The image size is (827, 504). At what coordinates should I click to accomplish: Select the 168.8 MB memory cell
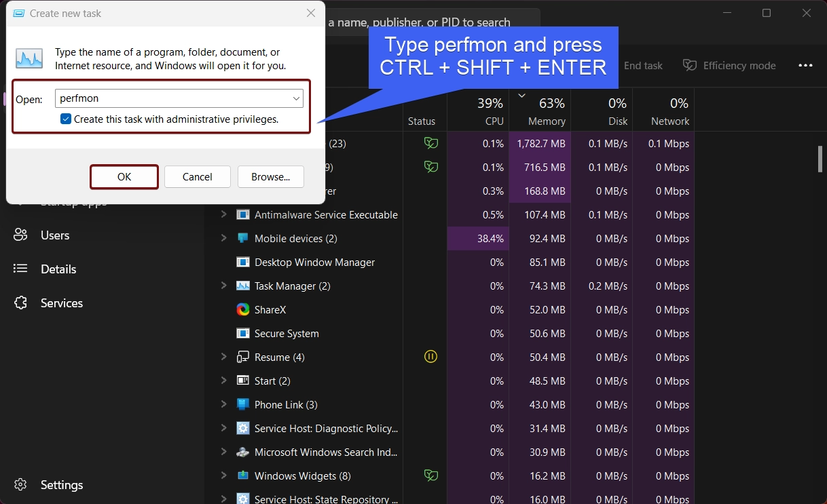point(540,191)
